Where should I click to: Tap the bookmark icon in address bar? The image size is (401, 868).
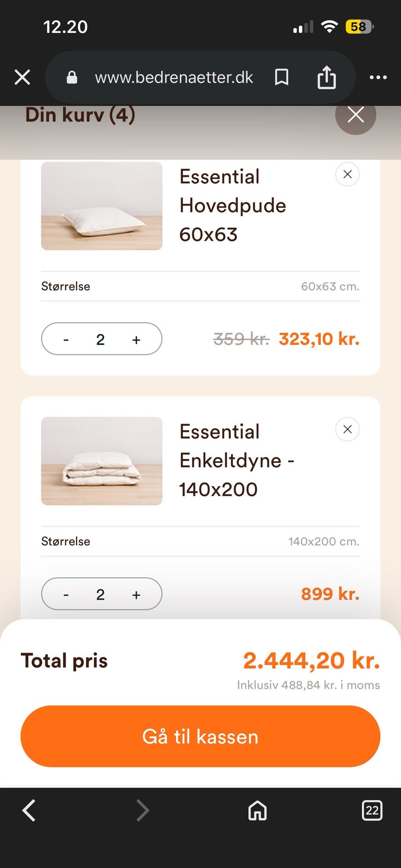click(281, 77)
